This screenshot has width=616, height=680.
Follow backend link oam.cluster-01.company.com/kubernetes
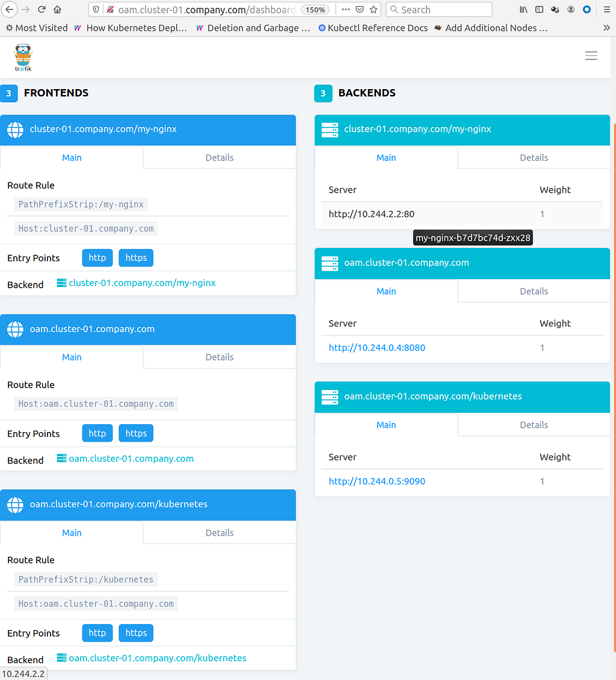[158, 658]
